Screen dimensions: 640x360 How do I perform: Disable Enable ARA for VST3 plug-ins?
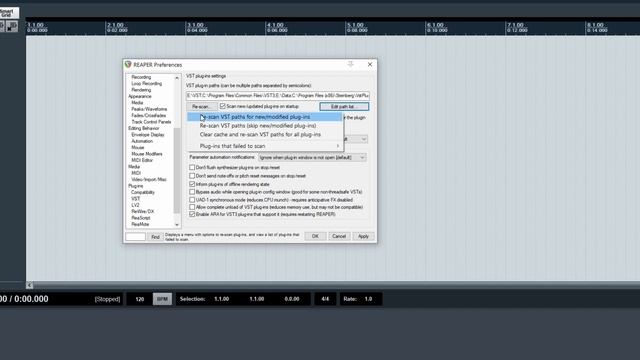[192, 214]
